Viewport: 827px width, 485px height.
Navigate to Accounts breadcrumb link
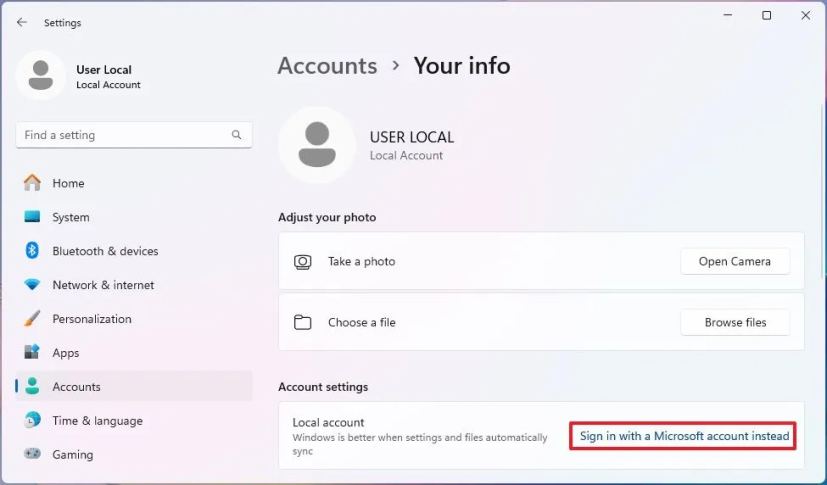(x=327, y=66)
